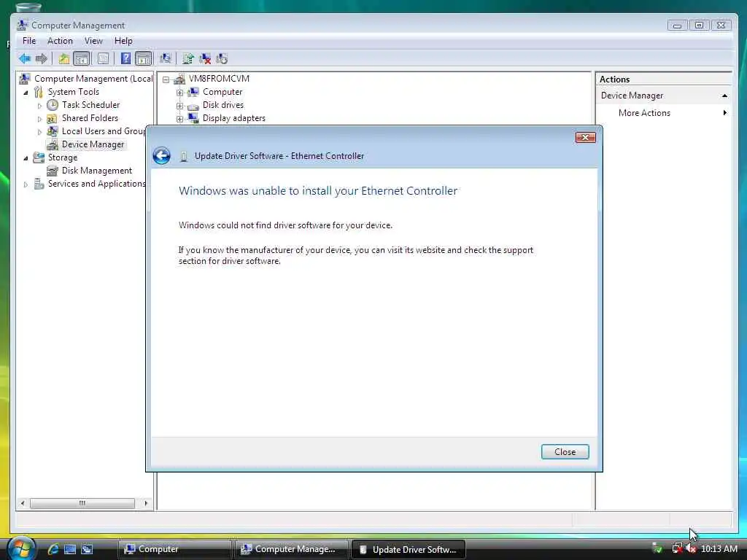Click Show Desktop Quick Launch icon
This screenshot has width=747, height=560.
point(70,549)
